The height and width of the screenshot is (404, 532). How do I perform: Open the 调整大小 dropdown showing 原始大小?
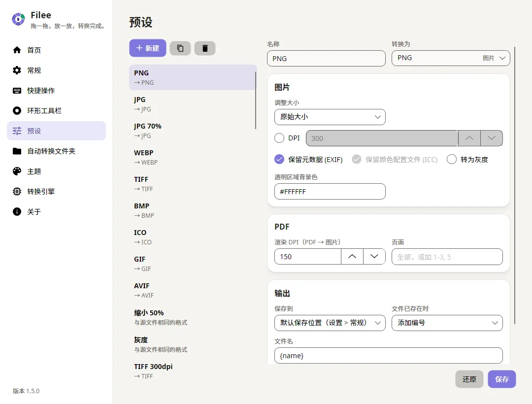[x=330, y=117]
